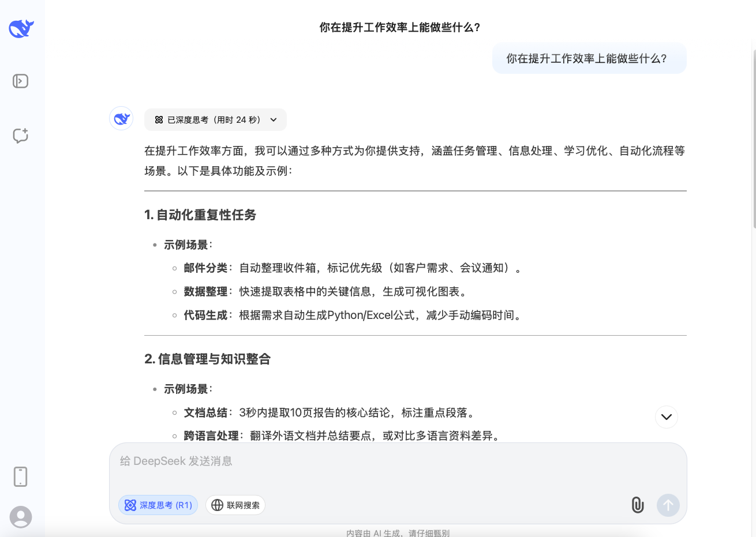Click the conversation title at the top
The image size is (756, 537).
[400, 28]
